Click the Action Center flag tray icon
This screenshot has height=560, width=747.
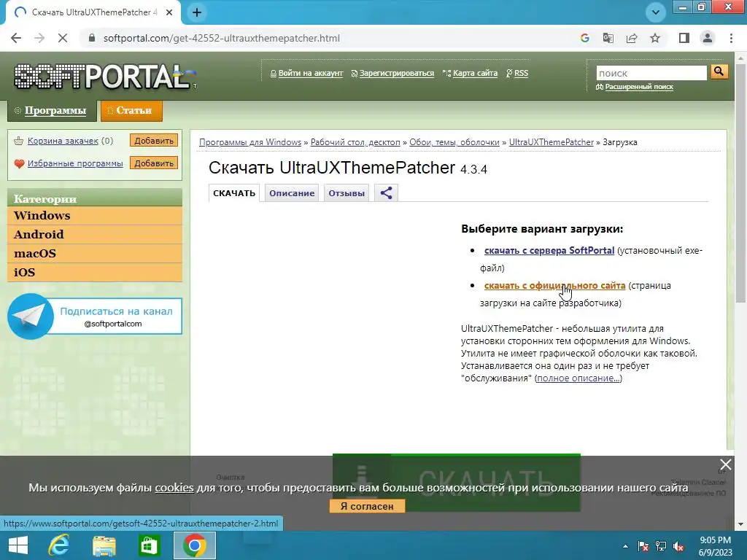click(643, 546)
